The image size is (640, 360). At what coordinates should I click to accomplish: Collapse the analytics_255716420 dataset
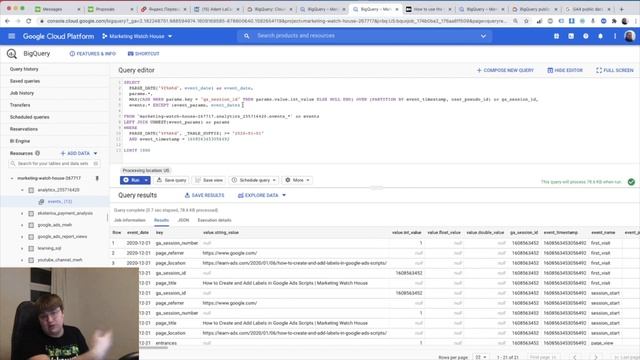pyautogui.click(x=22, y=190)
